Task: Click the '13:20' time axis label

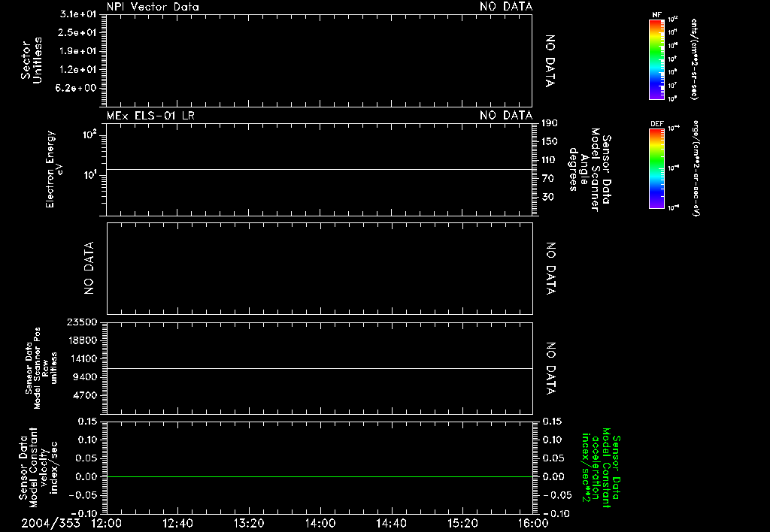Action: coord(249,523)
